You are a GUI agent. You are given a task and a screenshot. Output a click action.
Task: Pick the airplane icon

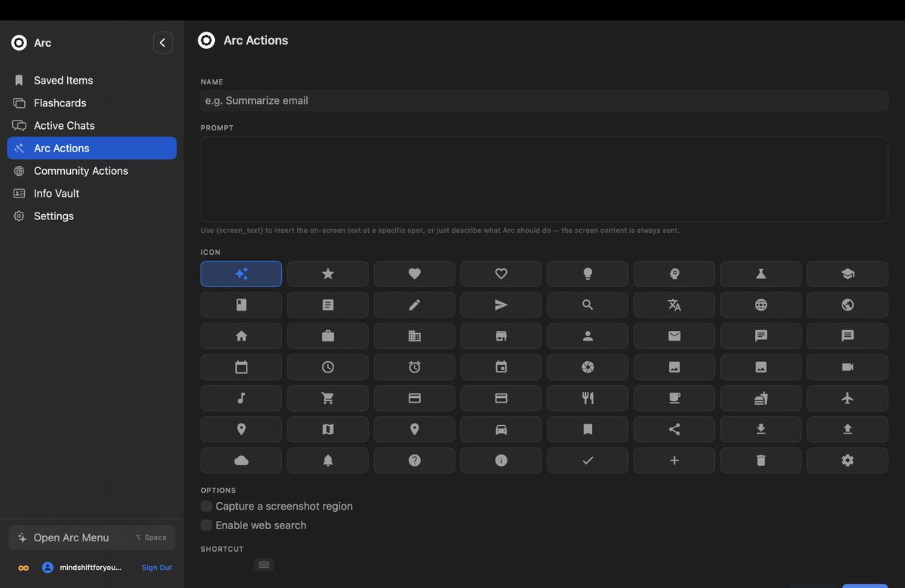(x=848, y=398)
